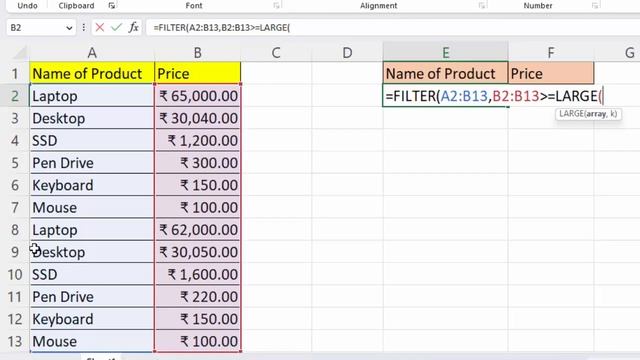This screenshot has height=360, width=640.
Task: Click cell E2 containing the FILTER formula
Action: [445, 96]
